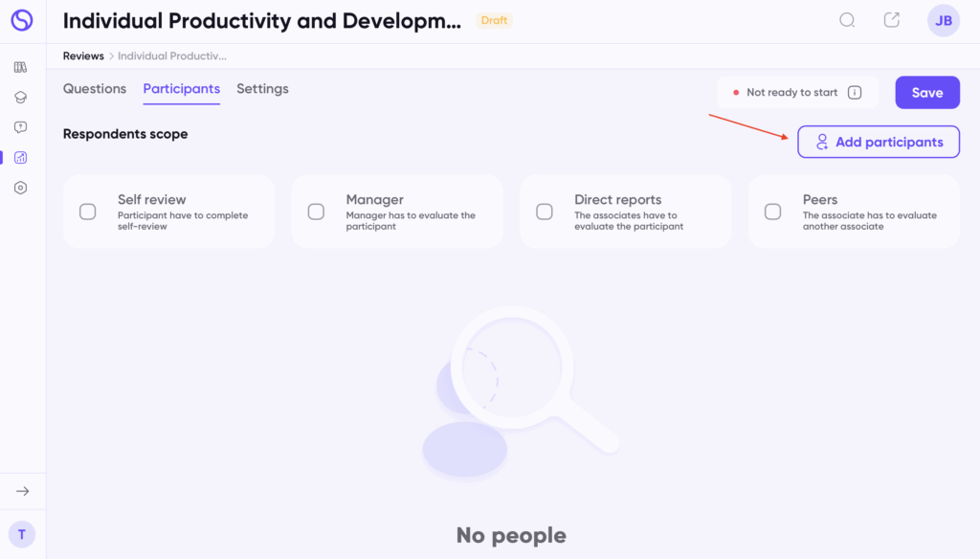This screenshot has width=980, height=559.
Task: Click the search magnifier icon
Action: coord(847,20)
